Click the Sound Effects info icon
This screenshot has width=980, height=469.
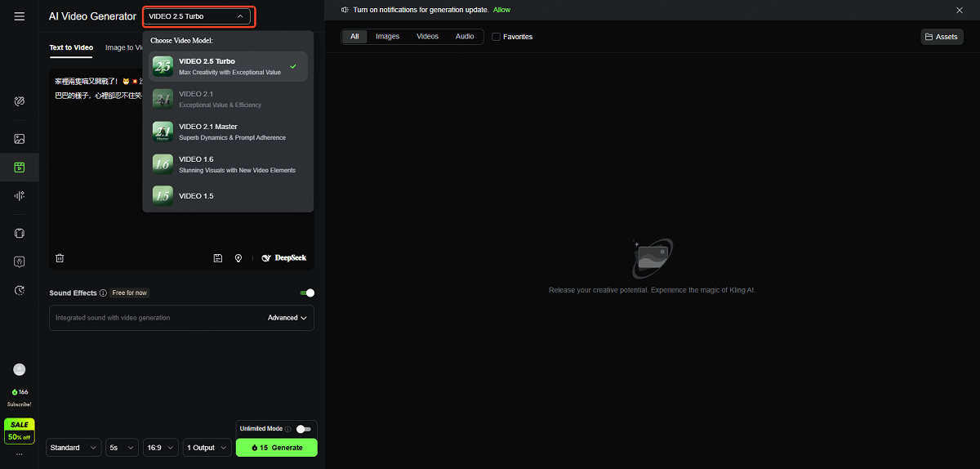pos(103,293)
